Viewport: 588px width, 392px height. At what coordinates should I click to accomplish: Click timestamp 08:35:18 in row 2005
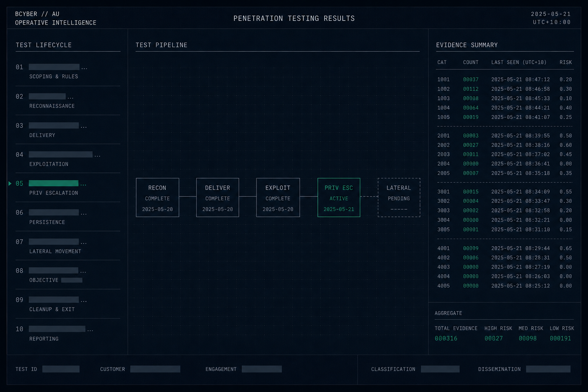point(537,173)
